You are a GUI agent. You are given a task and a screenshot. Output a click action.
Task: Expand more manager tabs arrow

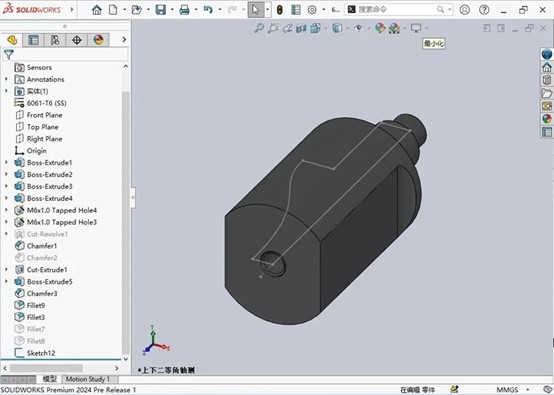click(124, 40)
